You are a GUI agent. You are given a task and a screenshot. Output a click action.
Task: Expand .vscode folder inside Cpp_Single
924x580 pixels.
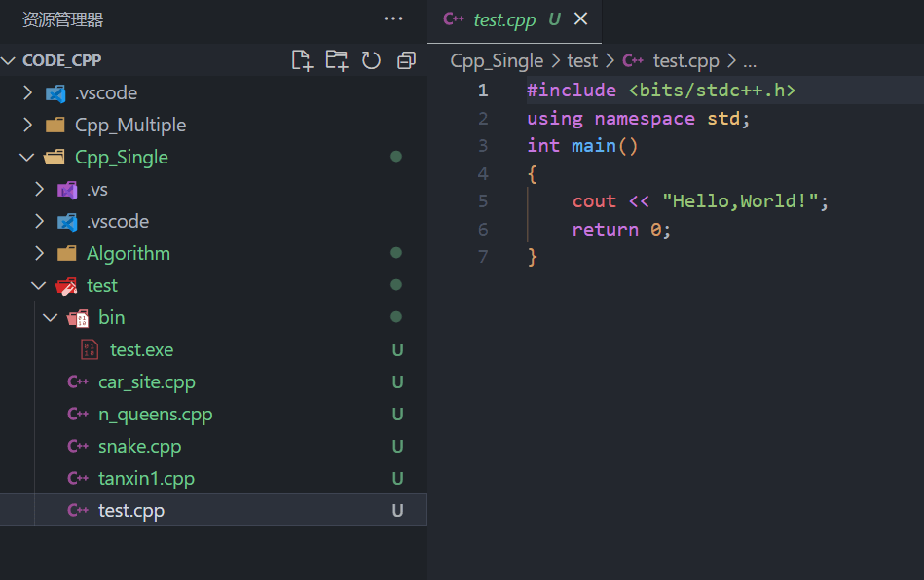(x=39, y=222)
